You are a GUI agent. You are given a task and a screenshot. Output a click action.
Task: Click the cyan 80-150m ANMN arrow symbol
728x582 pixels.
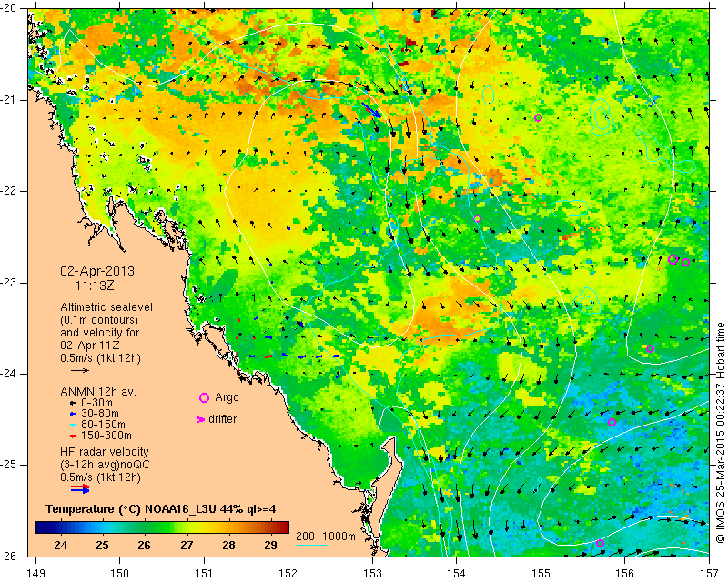73,425
